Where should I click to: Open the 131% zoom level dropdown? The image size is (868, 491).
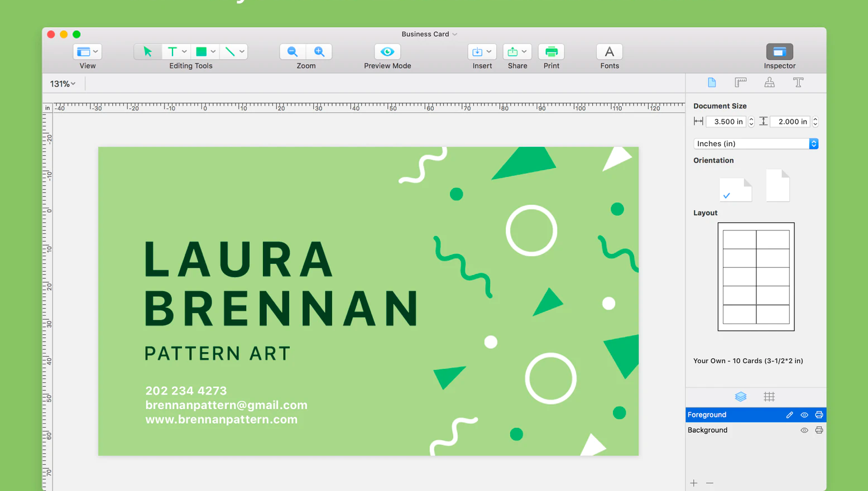coord(63,84)
